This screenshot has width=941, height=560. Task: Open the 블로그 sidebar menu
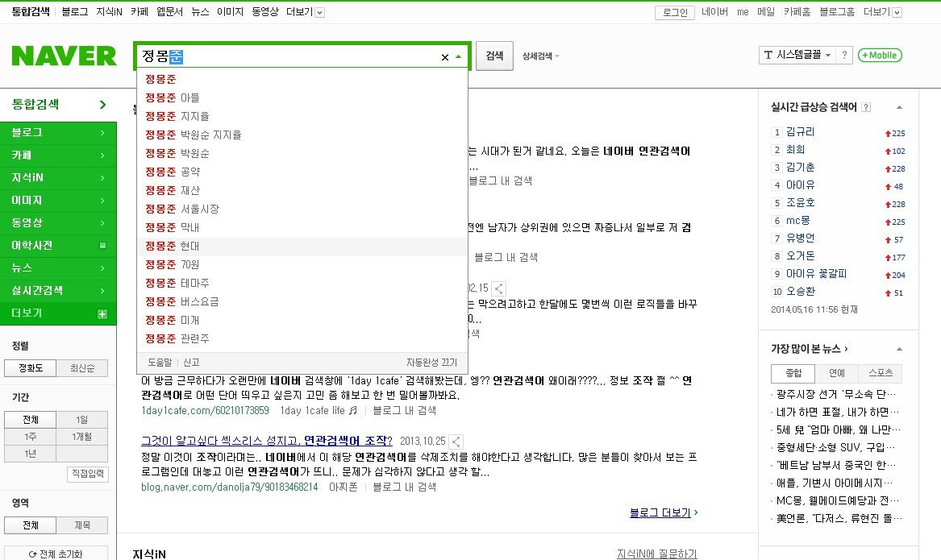58,133
